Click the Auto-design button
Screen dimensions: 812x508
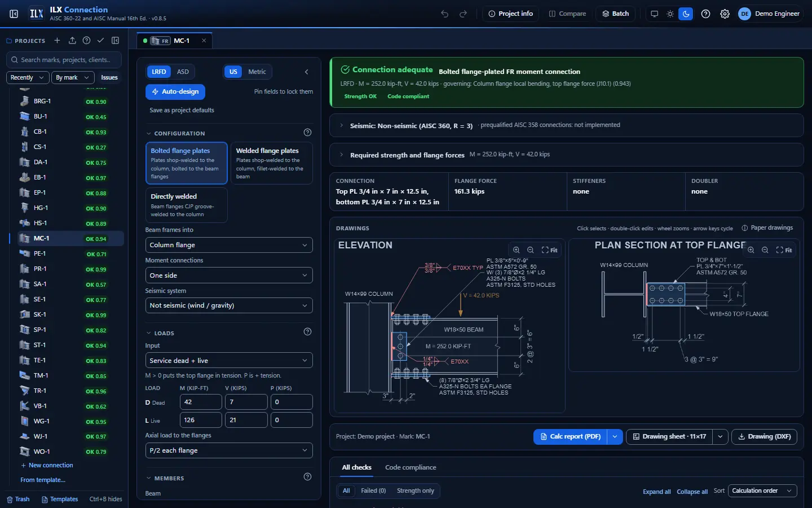[x=175, y=91]
